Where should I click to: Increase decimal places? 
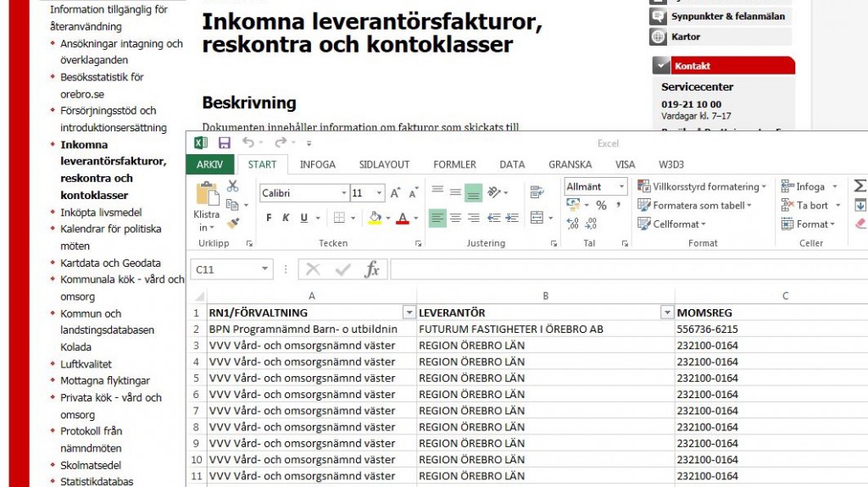coord(573,223)
